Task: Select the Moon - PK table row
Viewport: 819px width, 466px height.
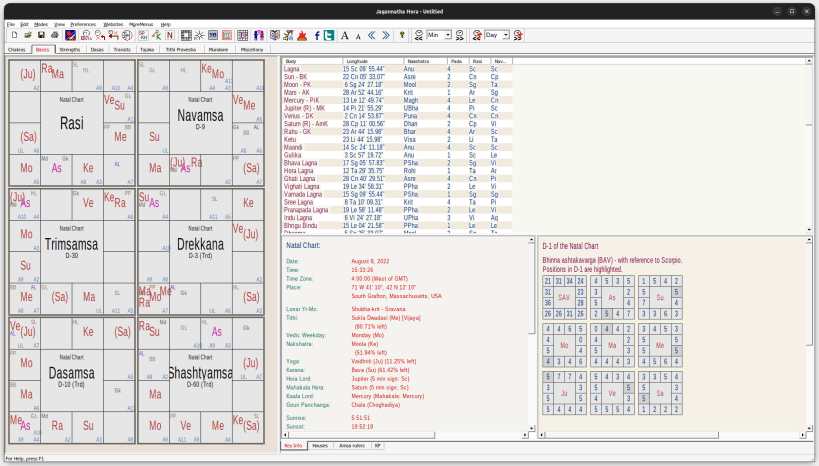Action: click(397, 85)
